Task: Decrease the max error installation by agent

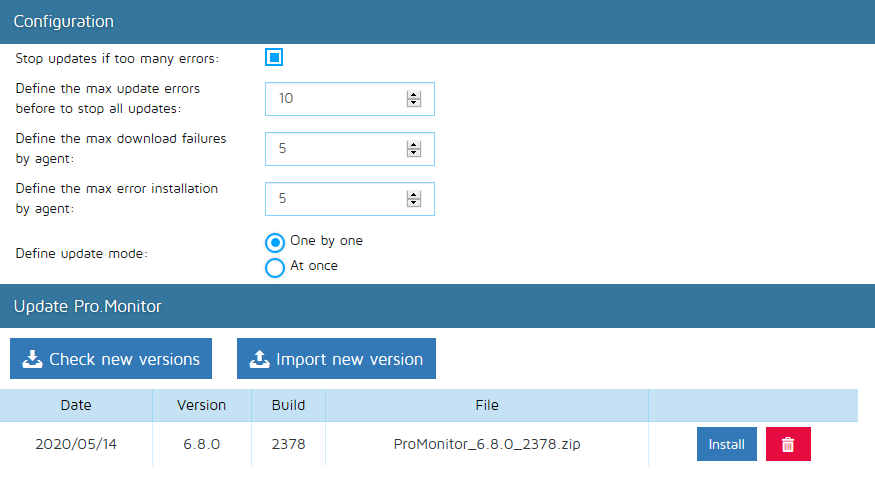Action: point(414,203)
